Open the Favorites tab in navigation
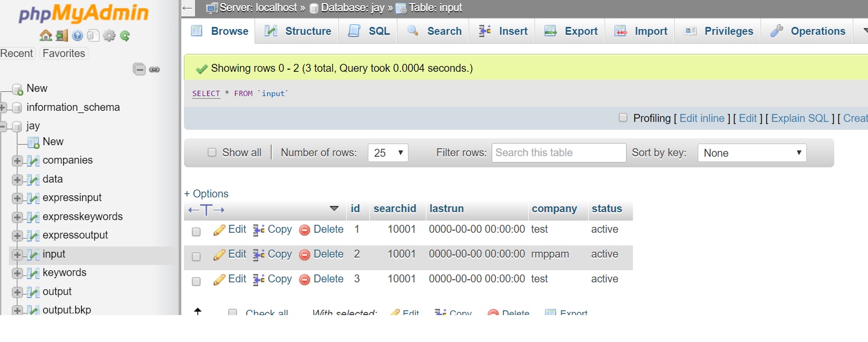 point(64,53)
